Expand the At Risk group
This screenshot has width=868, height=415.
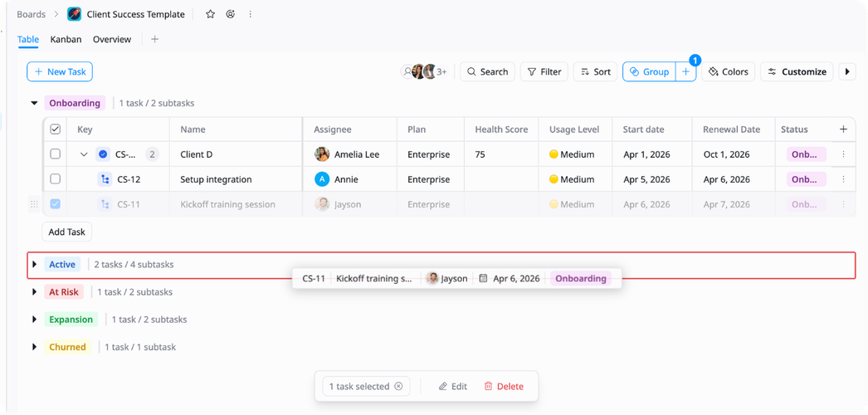(34, 291)
